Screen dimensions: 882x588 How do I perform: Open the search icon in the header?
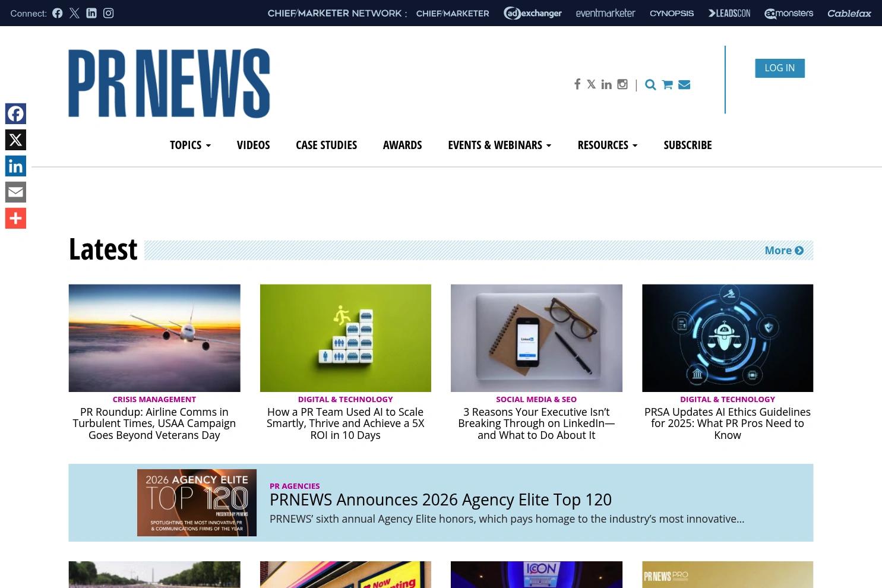coord(650,84)
